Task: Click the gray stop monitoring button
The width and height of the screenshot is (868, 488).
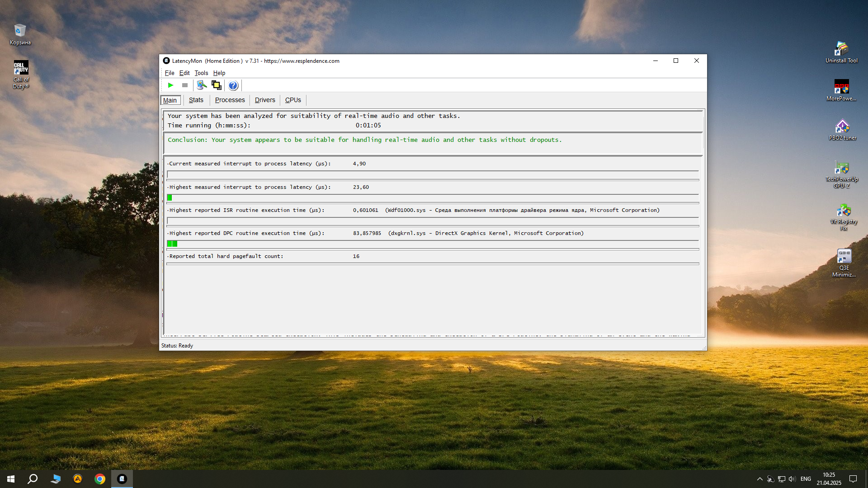Action: coord(185,85)
